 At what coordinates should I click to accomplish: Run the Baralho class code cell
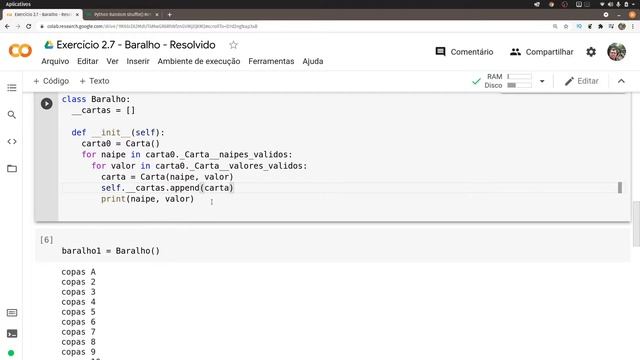[47, 104]
